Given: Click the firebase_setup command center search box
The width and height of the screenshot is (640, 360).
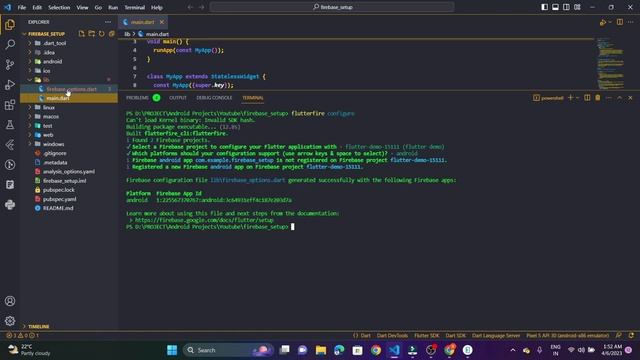Looking at the screenshot, I should 332,7.
